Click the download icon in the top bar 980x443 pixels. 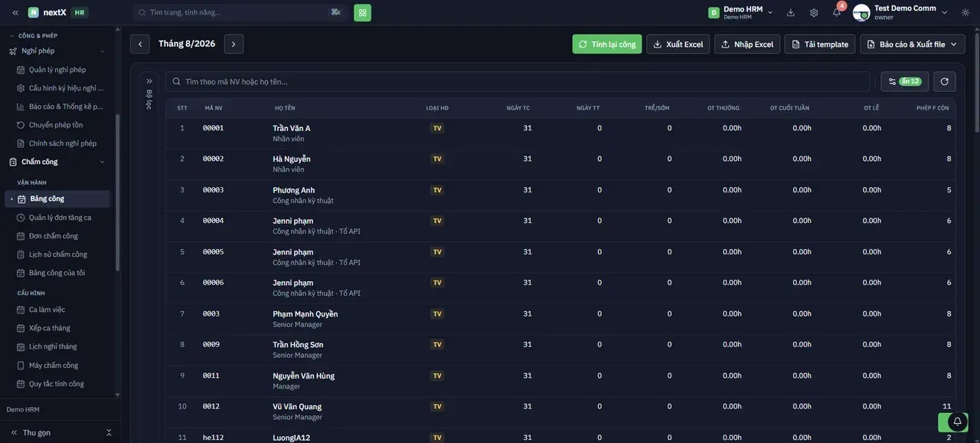click(791, 12)
